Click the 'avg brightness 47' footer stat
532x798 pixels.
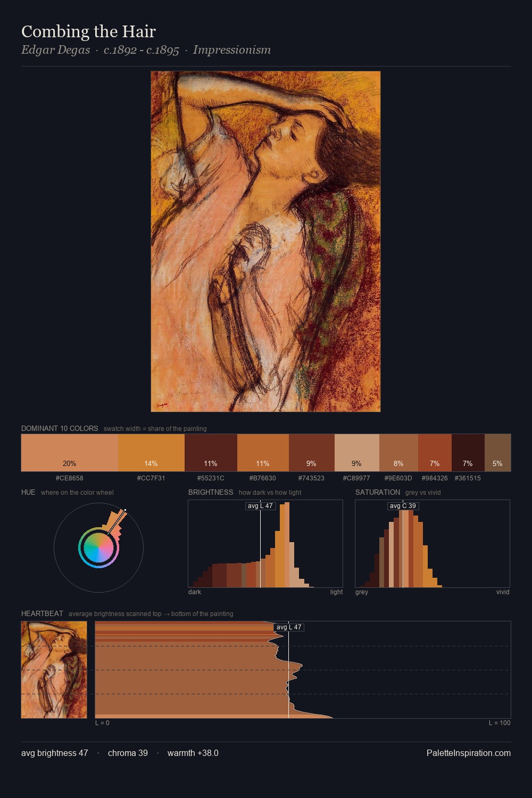[x=55, y=753]
